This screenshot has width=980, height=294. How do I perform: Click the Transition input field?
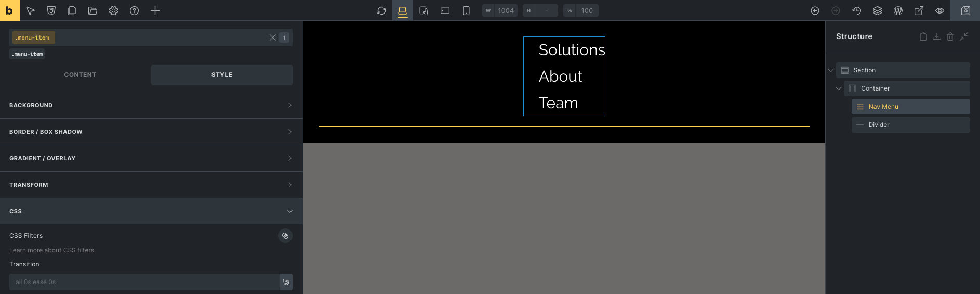click(x=144, y=282)
